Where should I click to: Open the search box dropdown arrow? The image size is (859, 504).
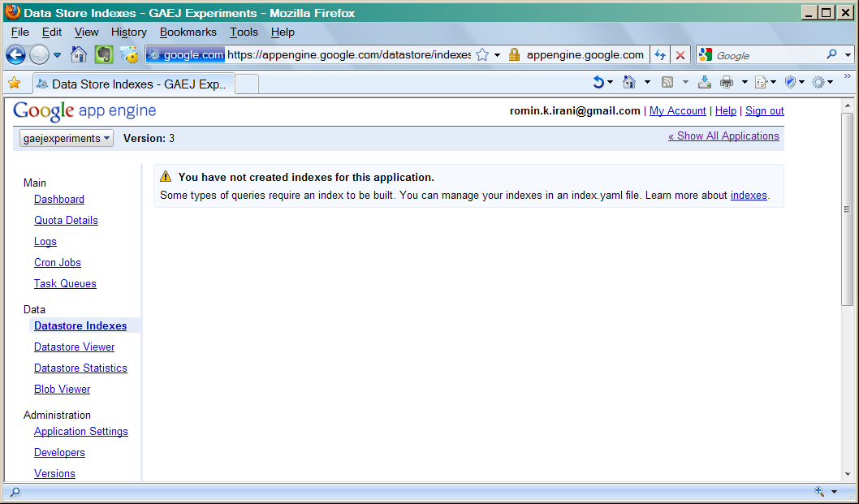click(x=848, y=55)
